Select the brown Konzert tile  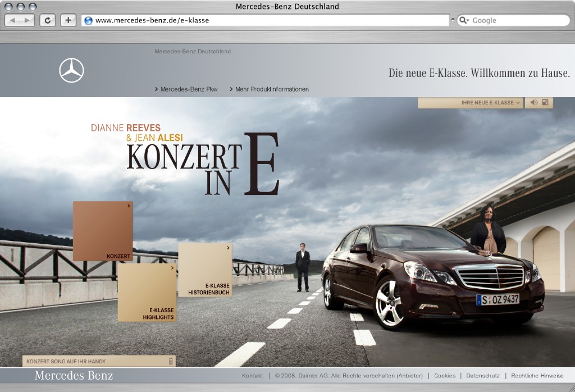[x=103, y=231]
